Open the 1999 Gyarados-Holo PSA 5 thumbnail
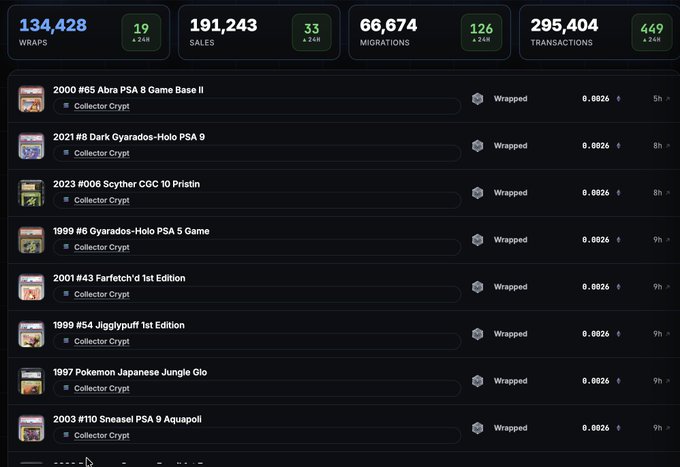Screen dimensions: 680x467 (x=31, y=240)
